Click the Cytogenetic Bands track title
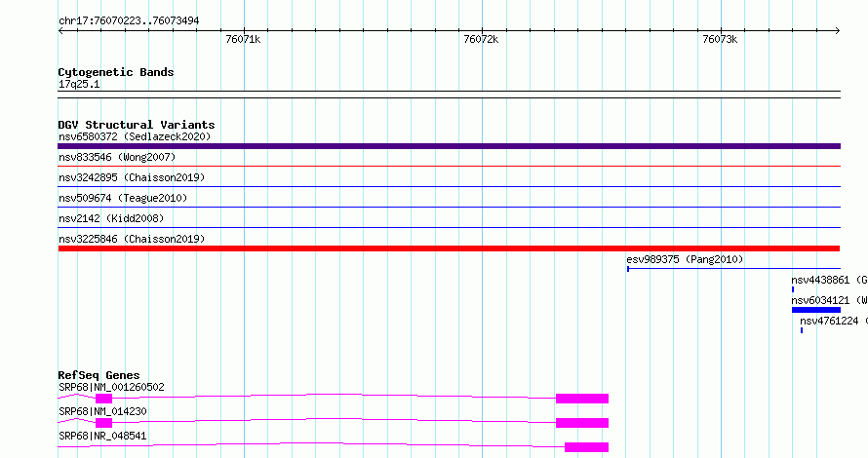This screenshot has width=868, height=458. tap(116, 72)
